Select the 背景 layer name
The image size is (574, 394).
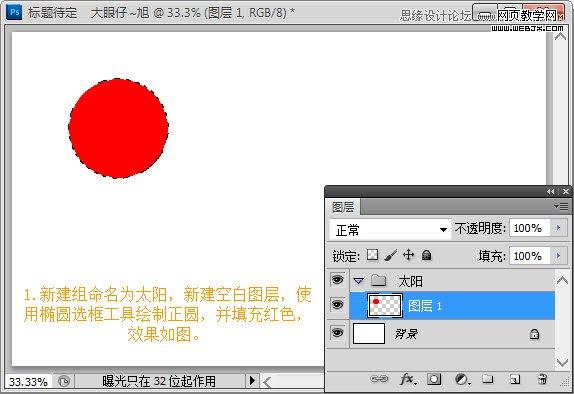point(406,334)
